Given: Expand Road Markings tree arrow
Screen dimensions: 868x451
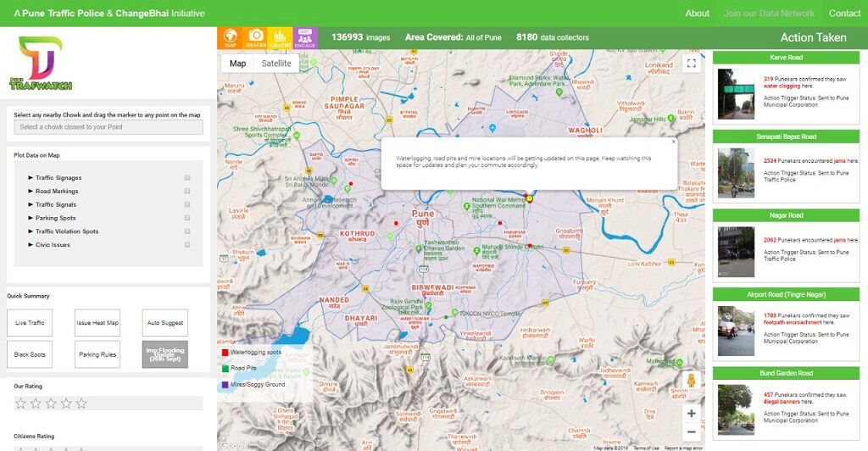Looking at the screenshot, I should pos(31,191).
